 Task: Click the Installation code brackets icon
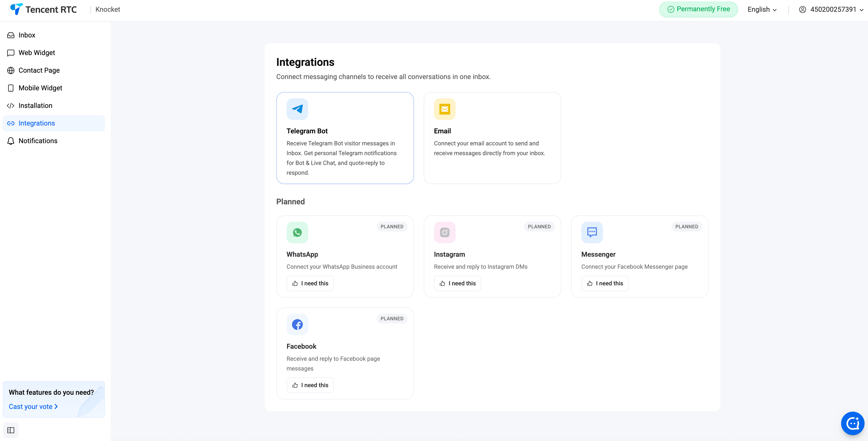point(11,106)
